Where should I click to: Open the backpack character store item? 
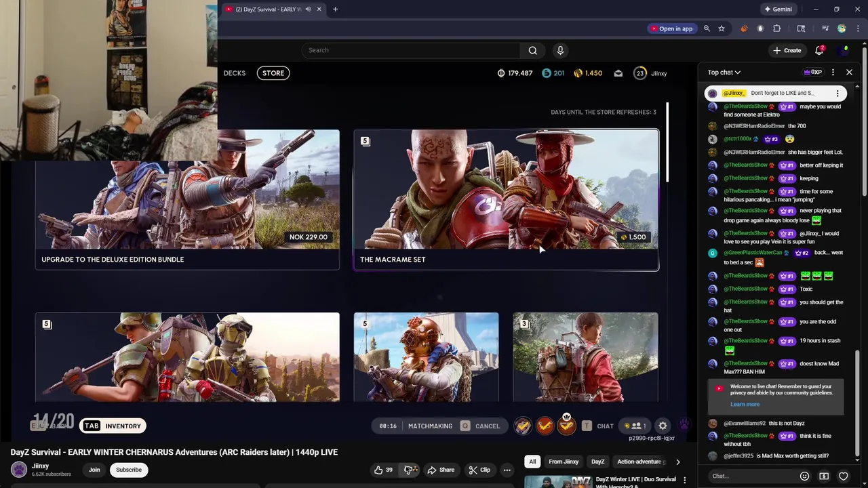coord(585,357)
